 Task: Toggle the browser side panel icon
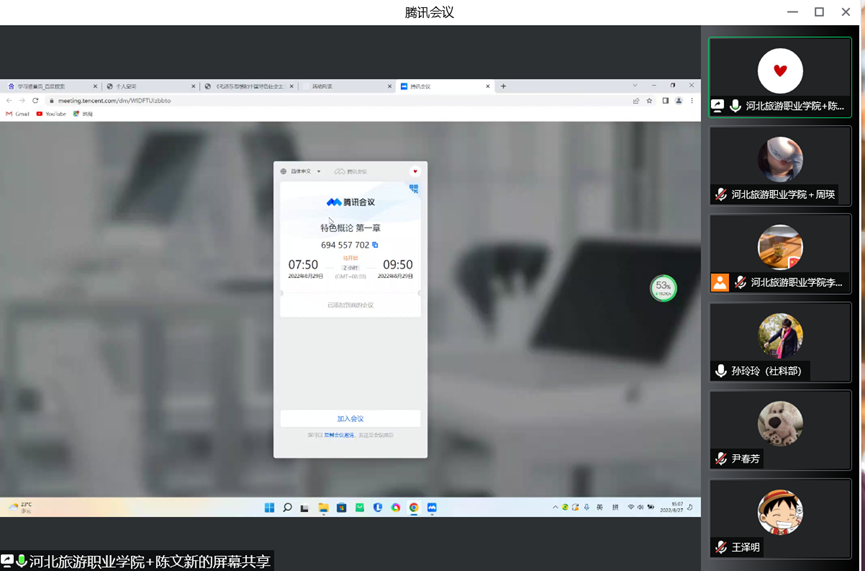coord(666,101)
